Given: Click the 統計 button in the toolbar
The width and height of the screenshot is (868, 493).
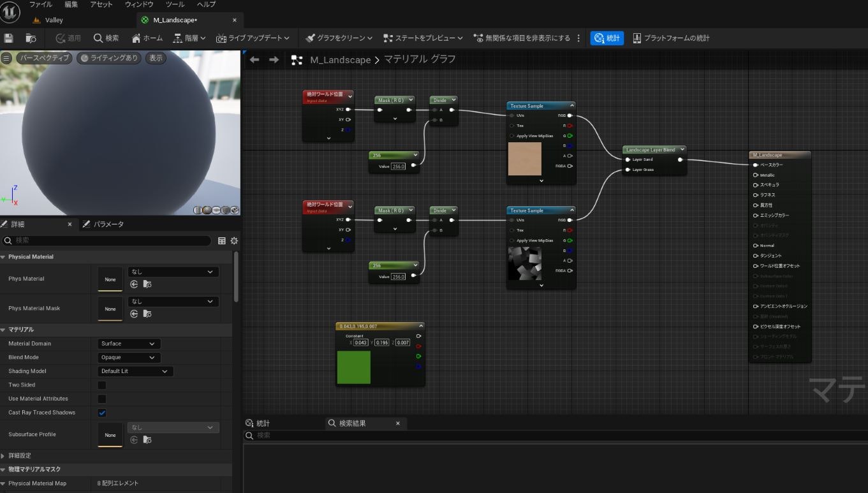Looking at the screenshot, I should tap(607, 38).
